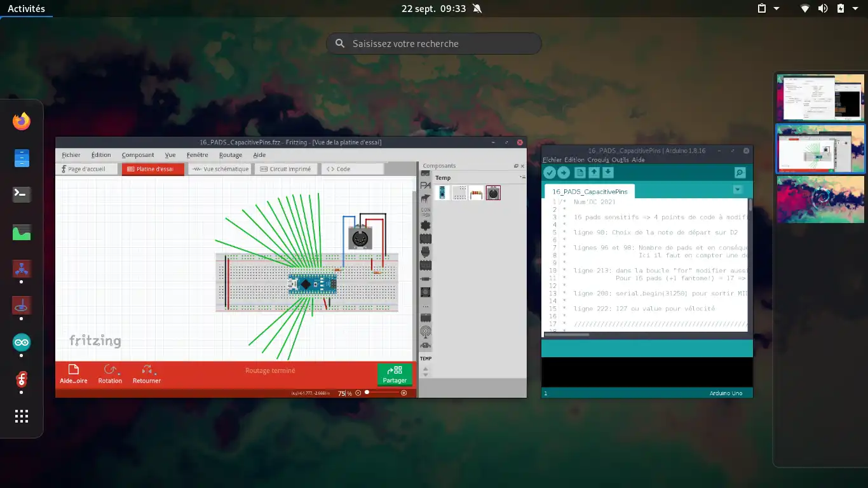The height and width of the screenshot is (488, 868).
Task: Open the Arduino Serial Monitor icon
Action: pyautogui.click(x=740, y=173)
